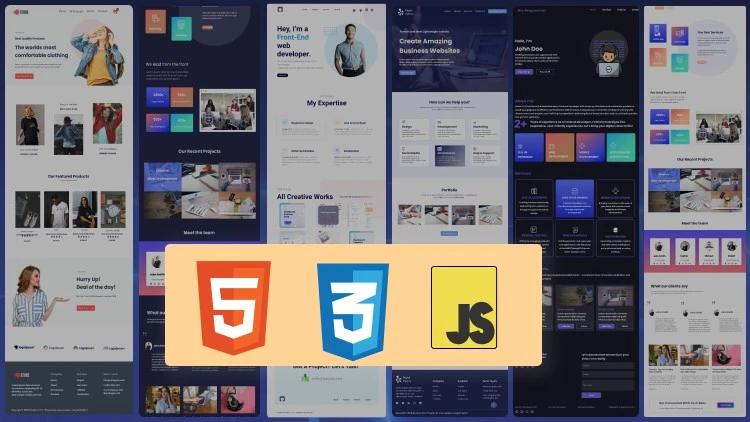Click the 'Portfolio' heading in business template
The width and height of the screenshot is (750, 422).
pos(449,190)
